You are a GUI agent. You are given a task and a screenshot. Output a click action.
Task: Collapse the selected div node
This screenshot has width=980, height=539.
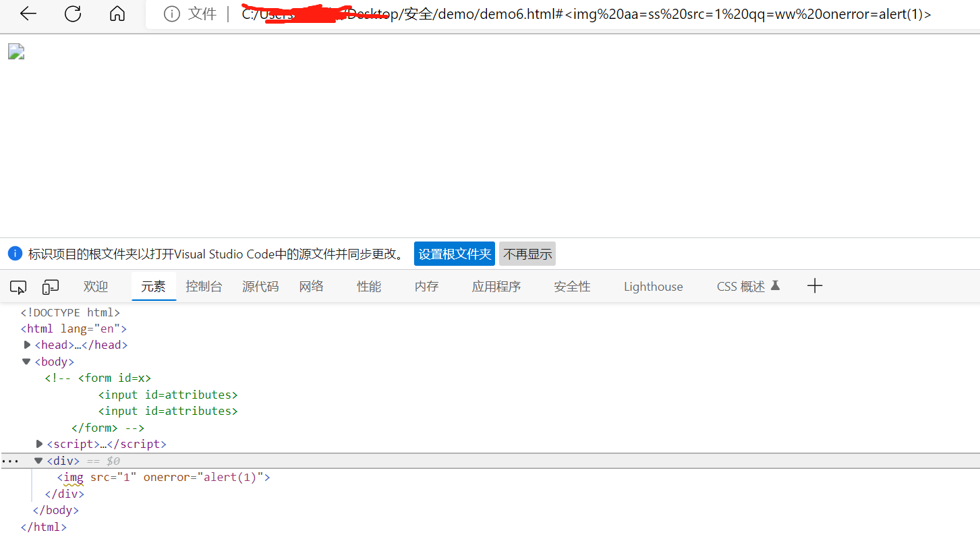pyautogui.click(x=38, y=461)
